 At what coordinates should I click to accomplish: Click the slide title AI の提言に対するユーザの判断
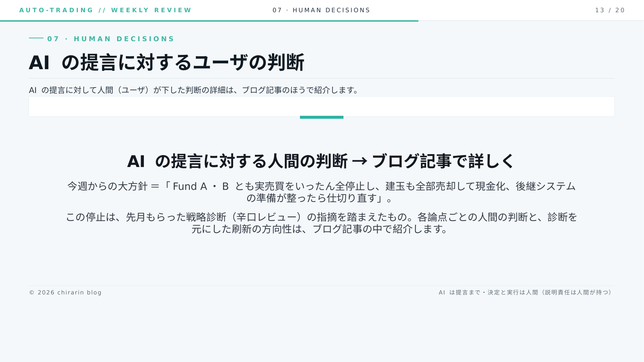click(166, 62)
